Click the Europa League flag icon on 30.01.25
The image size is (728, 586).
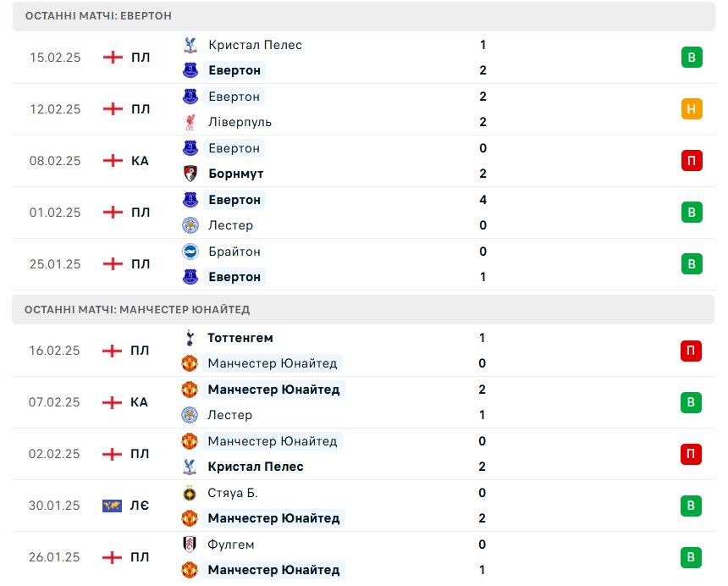point(112,506)
